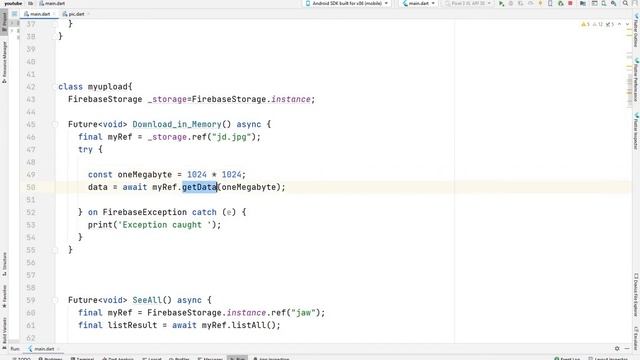This screenshot has height=360, width=640.
Task: Click 'lib' folder breadcrumb
Action: tap(30, 3)
